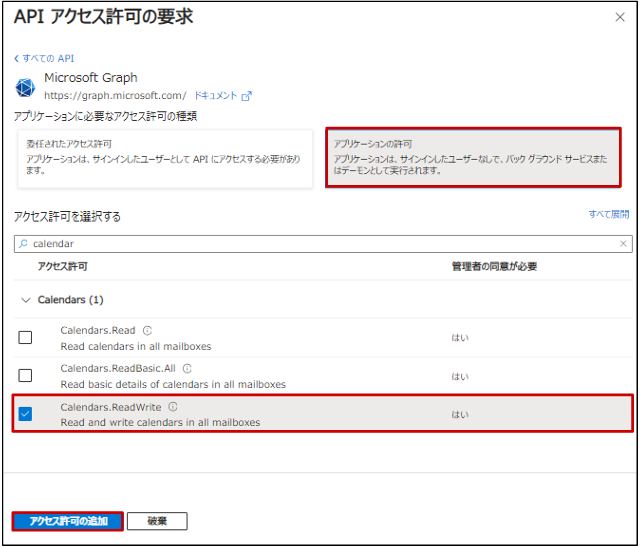Click the external link icon beside ドキュメント
Image resolution: width=640 pixels, height=547 pixels.
[x=247, y=96]
